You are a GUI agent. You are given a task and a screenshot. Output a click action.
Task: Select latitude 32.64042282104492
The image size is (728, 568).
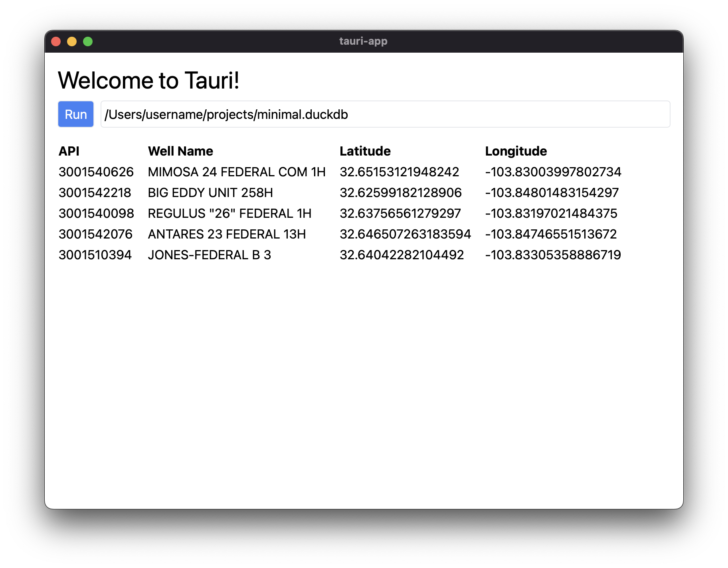(402, 255)
